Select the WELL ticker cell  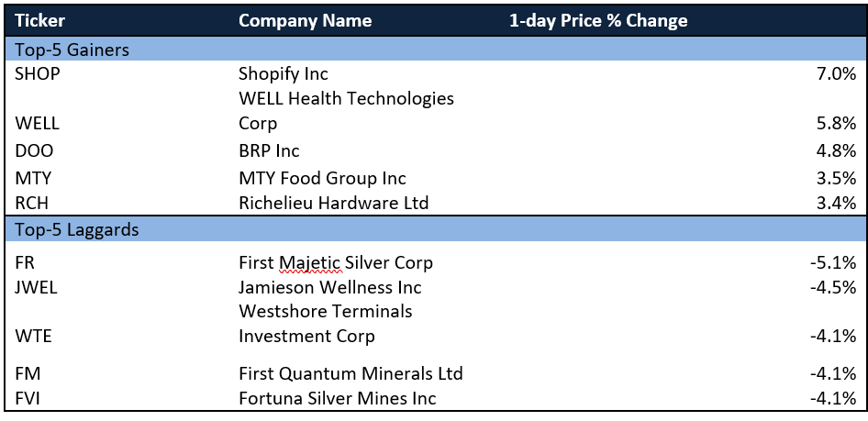coord(37,123)
